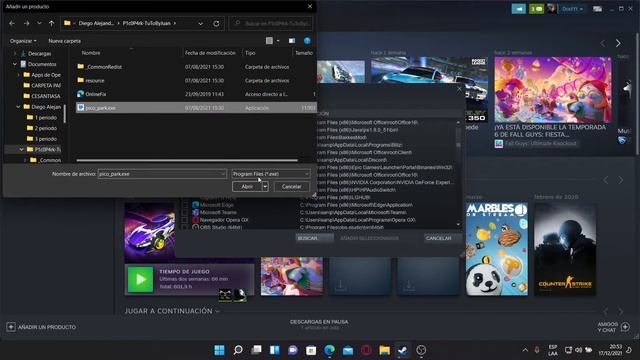Open Microsoft Edge from the taskbar
The image size is (640, 360).
pyautogui.click(x=329, y=350)
